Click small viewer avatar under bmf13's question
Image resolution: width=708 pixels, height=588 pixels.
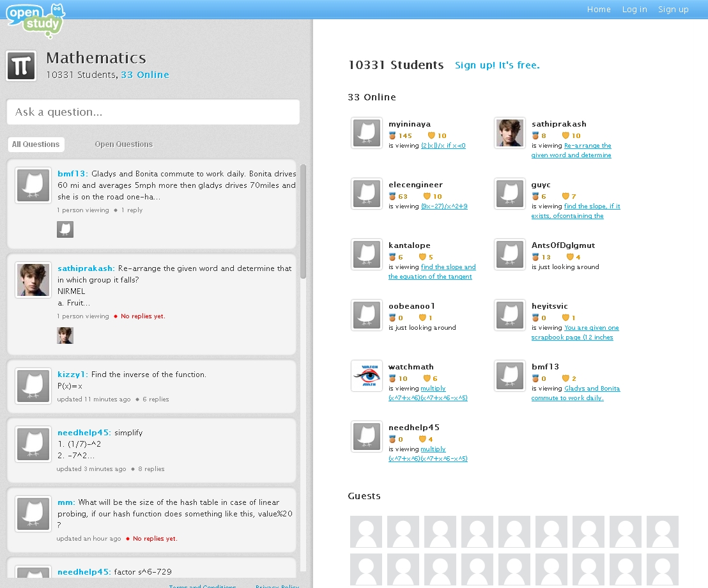click(x=65, y=229)
